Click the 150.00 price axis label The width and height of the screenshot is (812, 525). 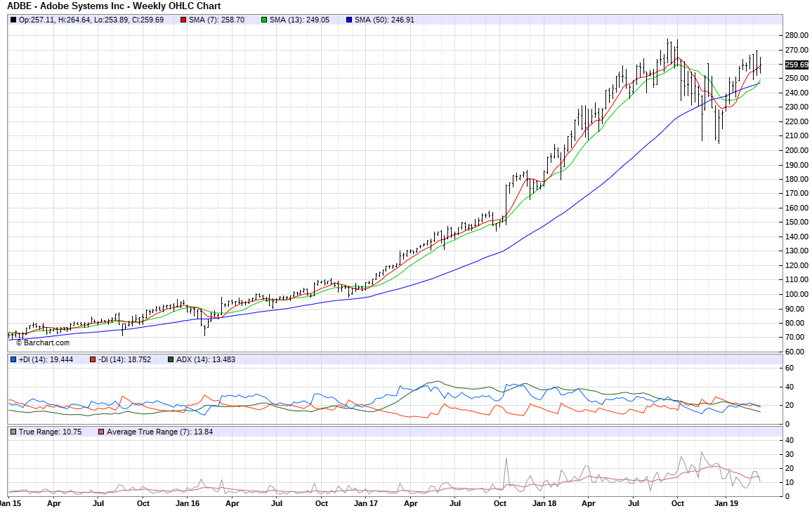(x=797, y=222)
